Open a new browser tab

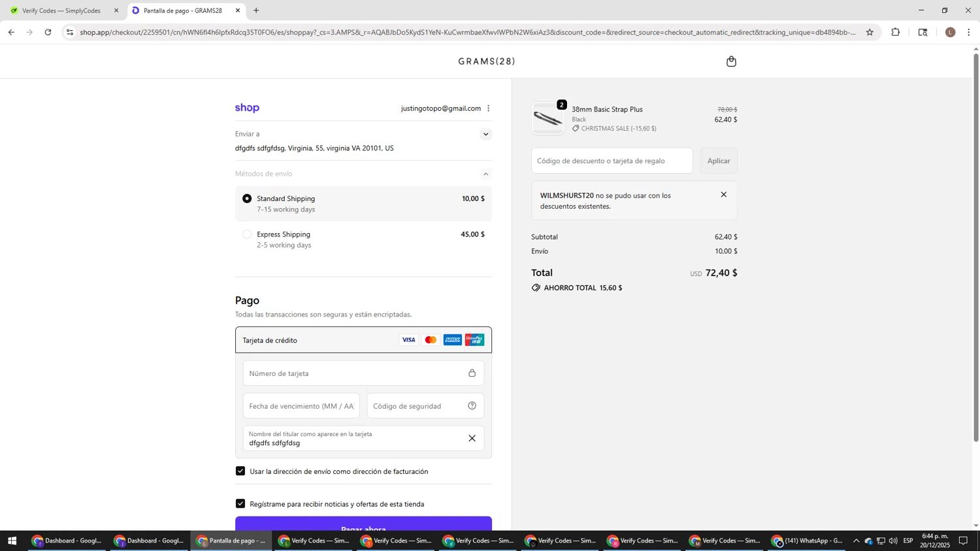tap(256, 10)
